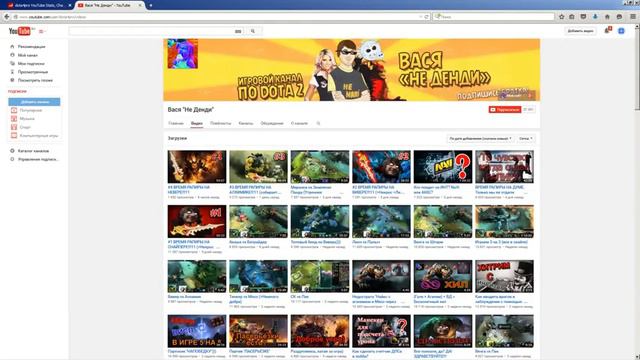Open the downloads arrow icon
Screen dimensions: 640x360
[595, 17]
